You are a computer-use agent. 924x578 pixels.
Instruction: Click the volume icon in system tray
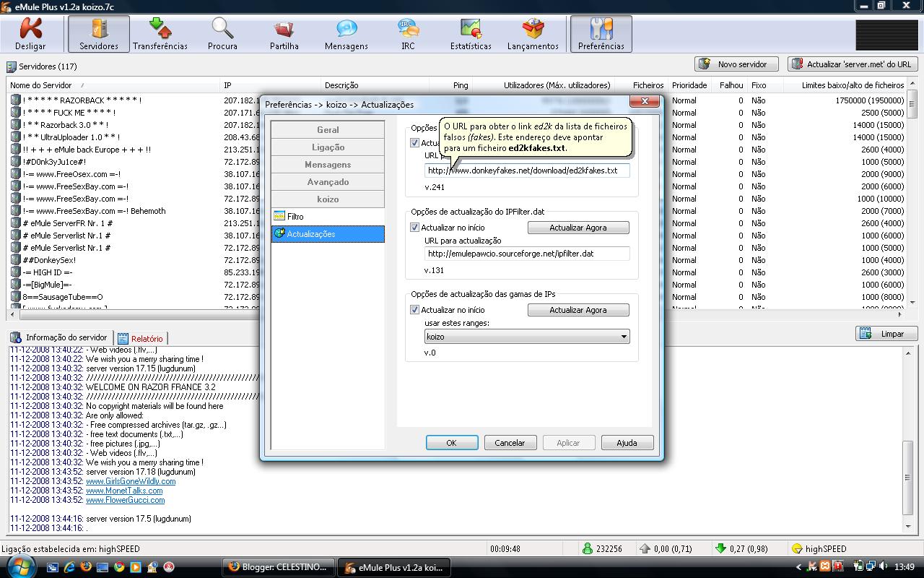884,567
